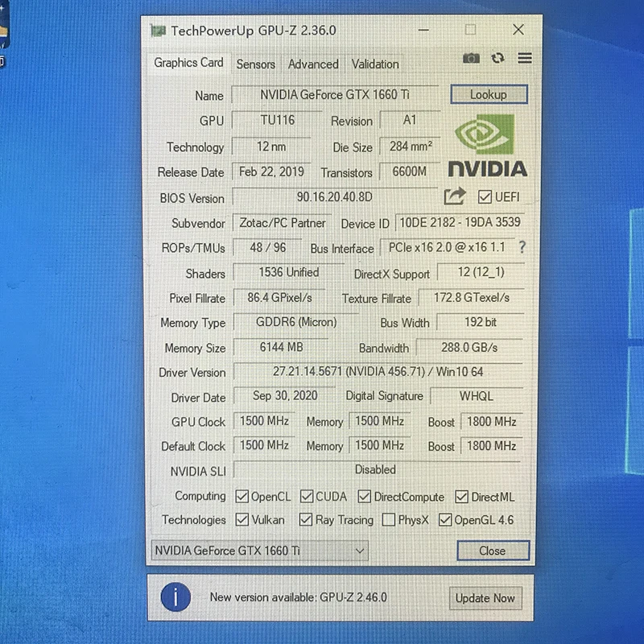Click the NVIDIA logo image

pos(488,146)
